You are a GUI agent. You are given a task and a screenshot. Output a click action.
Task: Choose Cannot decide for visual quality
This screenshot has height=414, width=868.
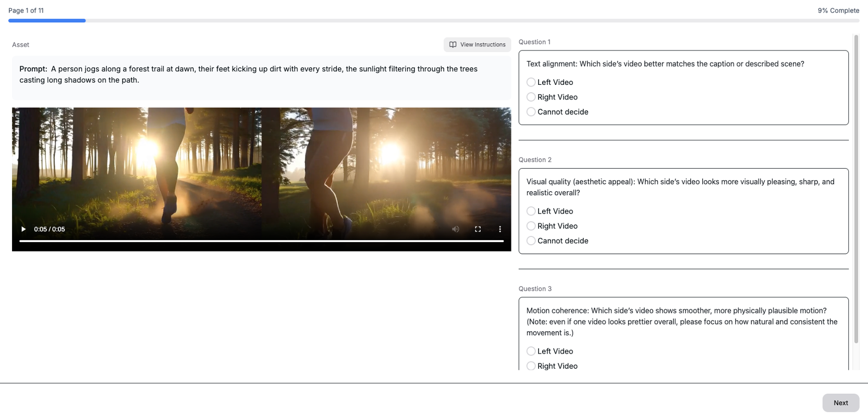point(531,241)
